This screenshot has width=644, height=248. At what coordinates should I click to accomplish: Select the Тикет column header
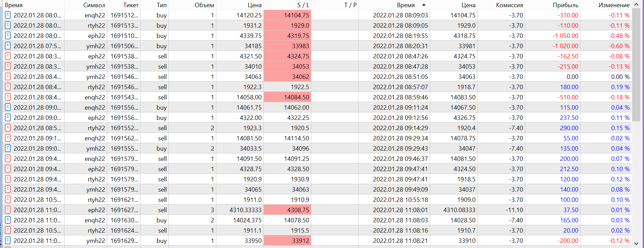pyautogui.click(x=131, y=5)
